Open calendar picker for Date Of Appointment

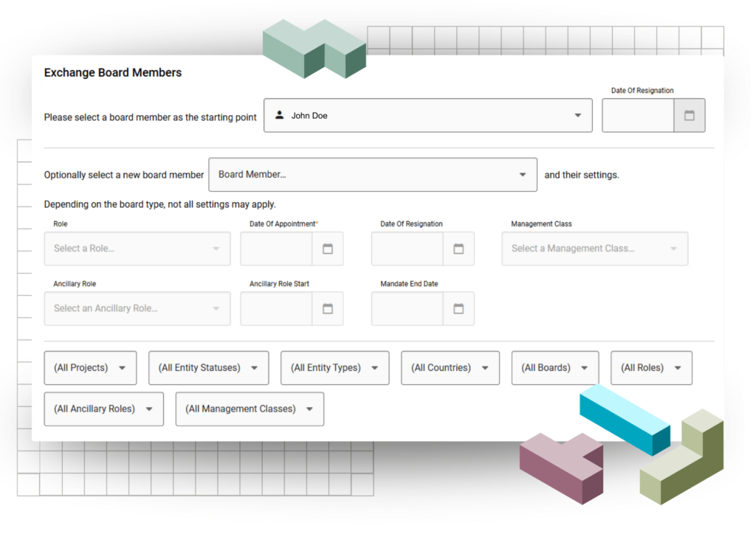(328, 249)
